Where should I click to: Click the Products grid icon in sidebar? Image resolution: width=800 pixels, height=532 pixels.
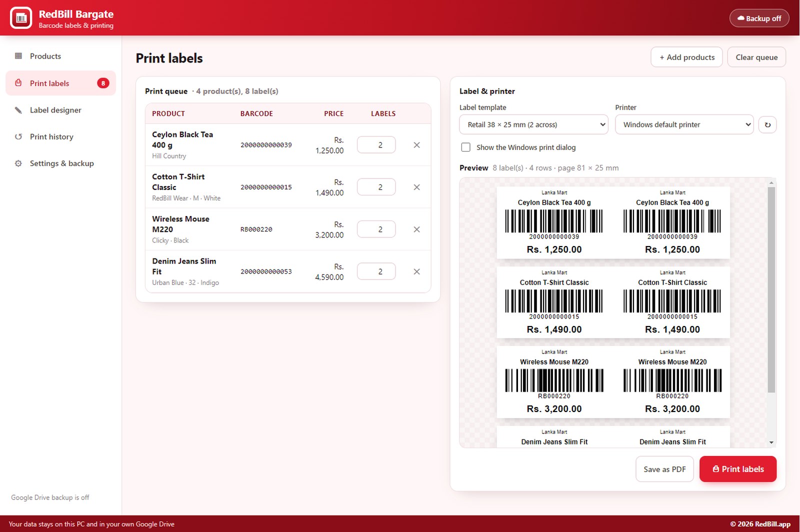pyautogui.click(x=18, y=56)
